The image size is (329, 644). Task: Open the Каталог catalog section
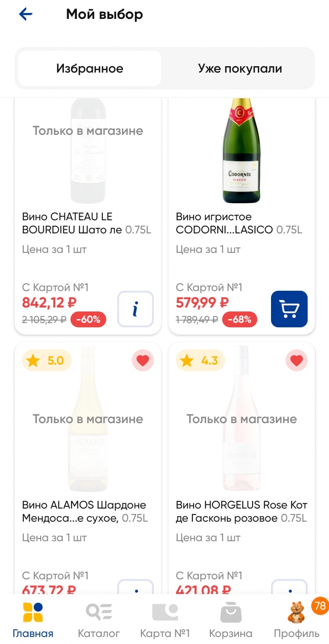pos(99,620)
